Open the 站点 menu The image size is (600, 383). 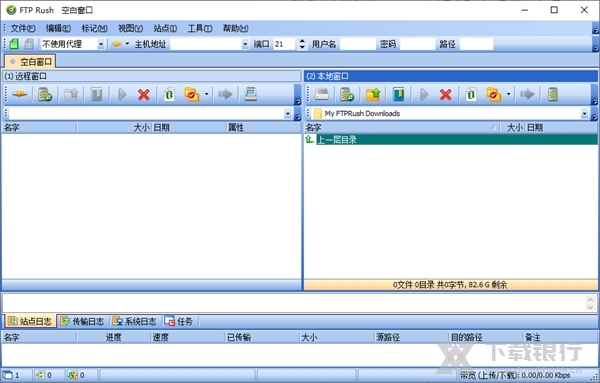coord(165,28)
